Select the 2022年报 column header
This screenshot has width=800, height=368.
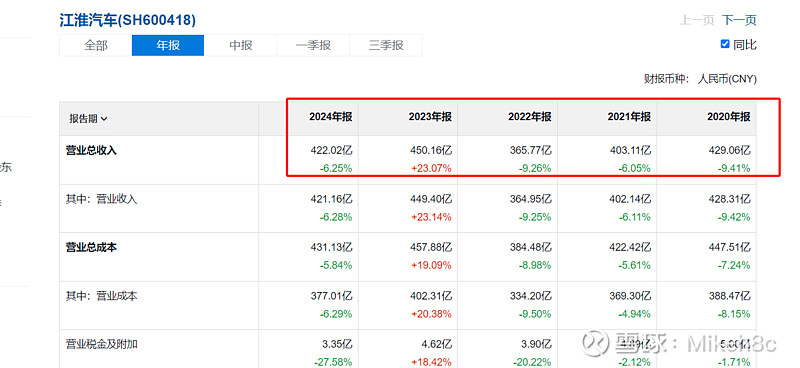[529, 117]
